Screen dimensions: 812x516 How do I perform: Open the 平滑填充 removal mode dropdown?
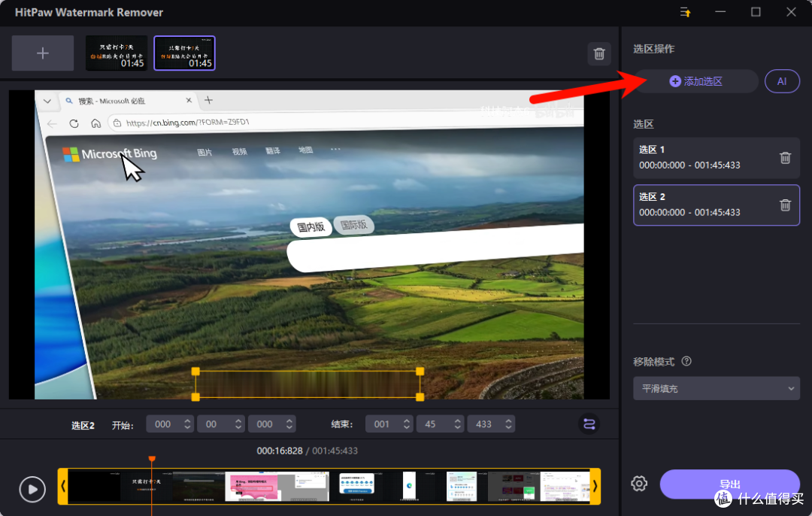click(717, 389)
